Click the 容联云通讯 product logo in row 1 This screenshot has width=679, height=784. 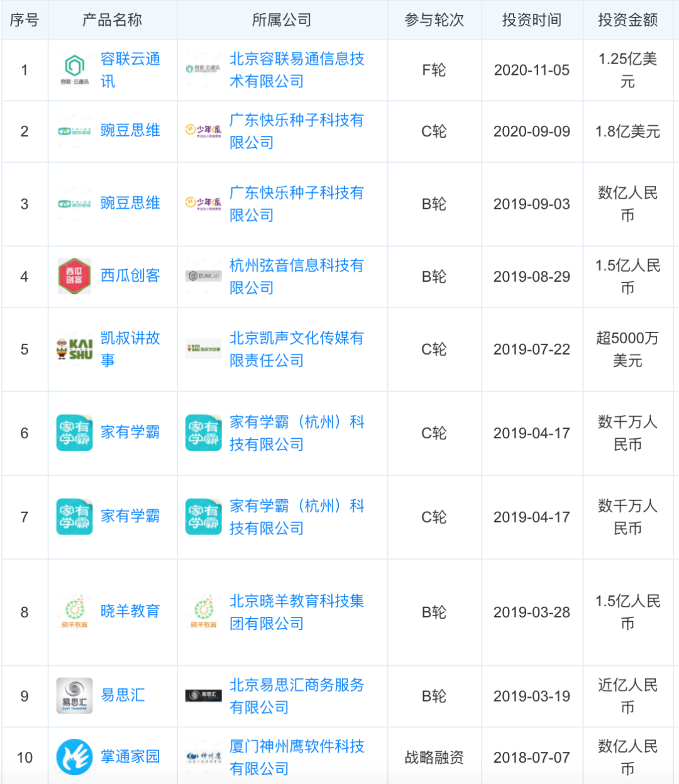(75, 70)
